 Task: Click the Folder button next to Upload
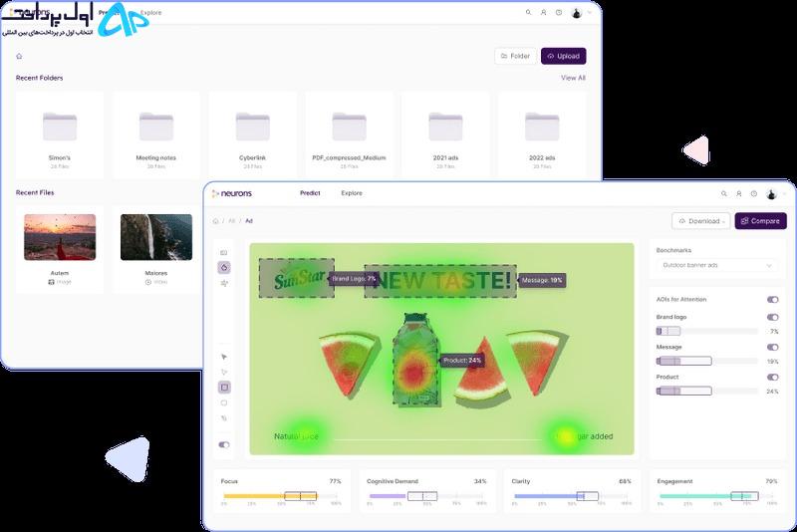click(x=515, y=56)
